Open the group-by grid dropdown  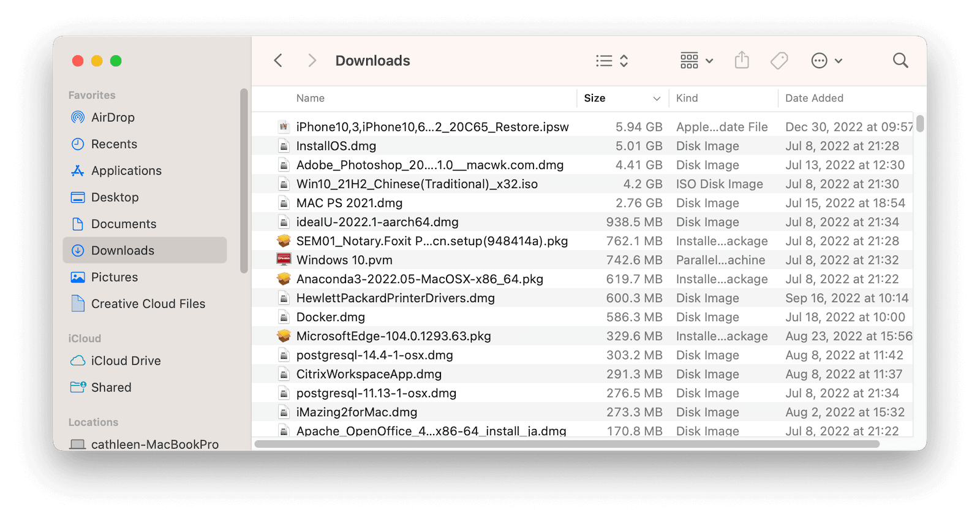pos(697,60)
